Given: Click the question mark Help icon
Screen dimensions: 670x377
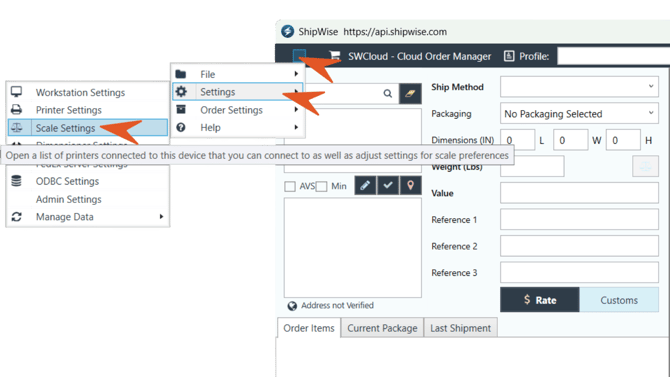Looking at the screenshot, I should (x=181, y=127).
